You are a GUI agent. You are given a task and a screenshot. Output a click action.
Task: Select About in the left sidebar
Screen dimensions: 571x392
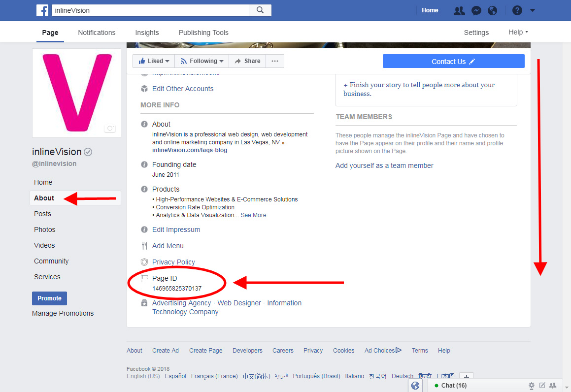pyautogui.click(x=75, y=198)
